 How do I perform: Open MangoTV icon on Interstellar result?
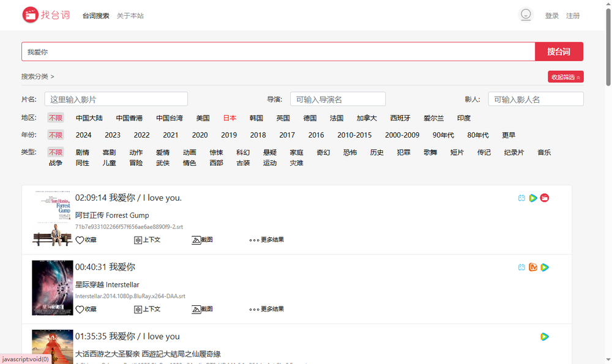[x=533, y=267]
